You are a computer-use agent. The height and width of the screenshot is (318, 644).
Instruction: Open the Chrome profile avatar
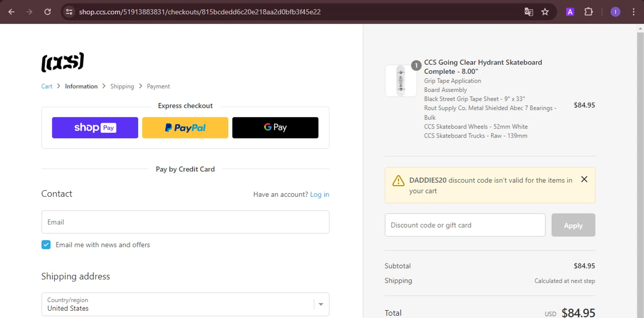point(615,12)
